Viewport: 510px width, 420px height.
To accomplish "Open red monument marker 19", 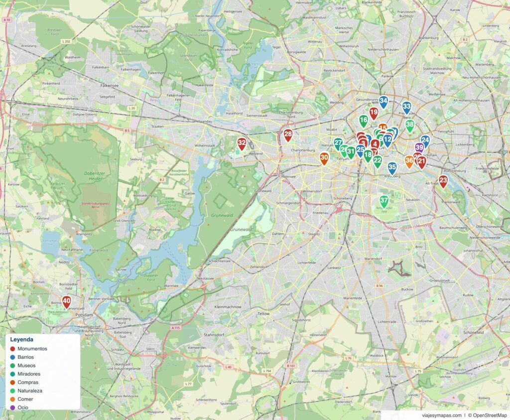I will click(x=374, y=114).
